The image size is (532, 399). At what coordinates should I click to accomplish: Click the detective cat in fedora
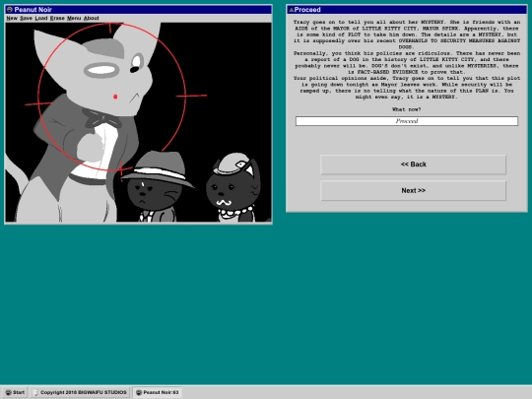tap(157, 186)
